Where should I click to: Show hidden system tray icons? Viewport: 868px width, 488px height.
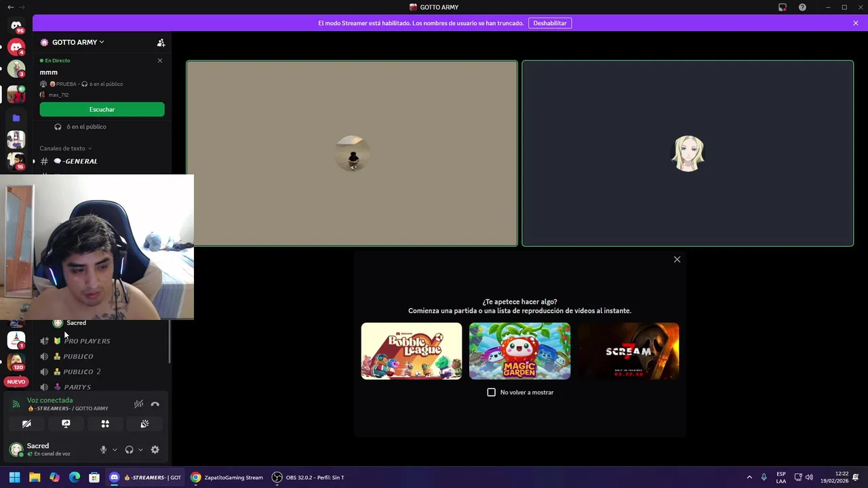point(749,477)
